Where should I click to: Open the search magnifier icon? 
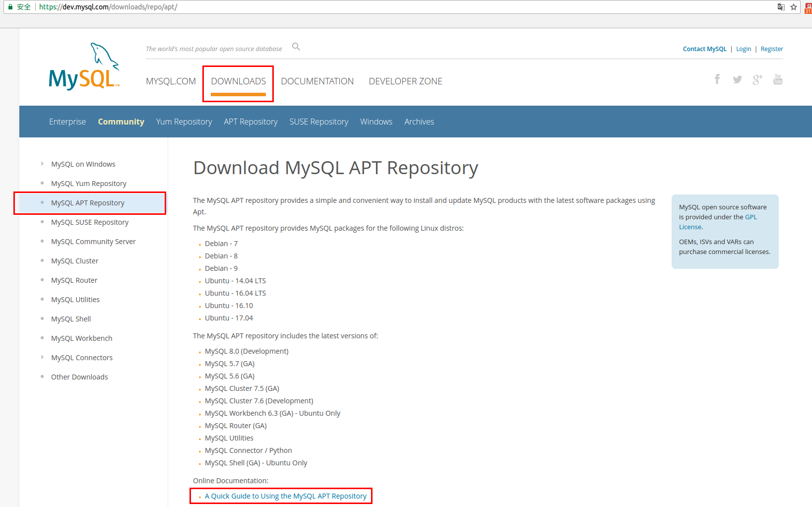click(296, 47)
